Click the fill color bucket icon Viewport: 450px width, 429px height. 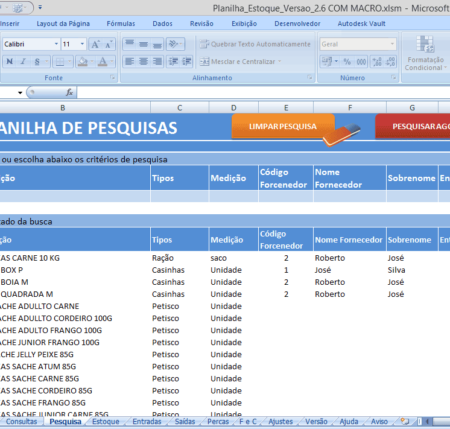[x=82, y=62]
